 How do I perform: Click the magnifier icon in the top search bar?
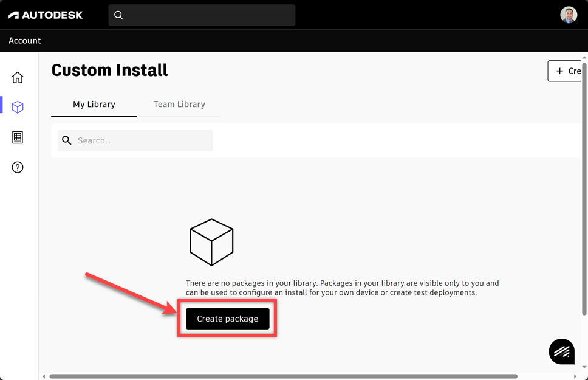click(x=118, y=15)
